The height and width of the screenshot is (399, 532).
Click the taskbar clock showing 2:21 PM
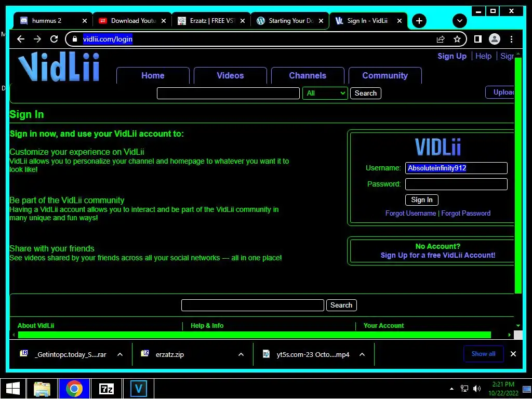503,389
